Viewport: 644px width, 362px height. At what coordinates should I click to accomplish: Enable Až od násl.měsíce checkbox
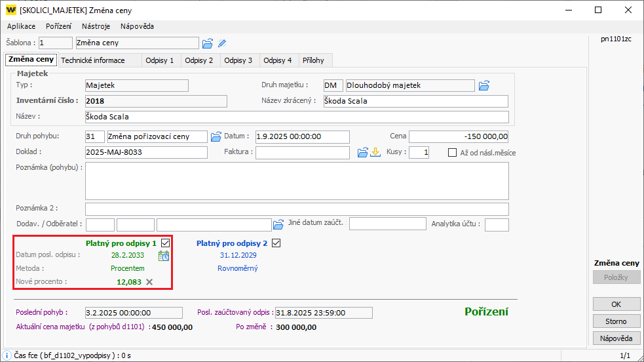click(453, 153)
